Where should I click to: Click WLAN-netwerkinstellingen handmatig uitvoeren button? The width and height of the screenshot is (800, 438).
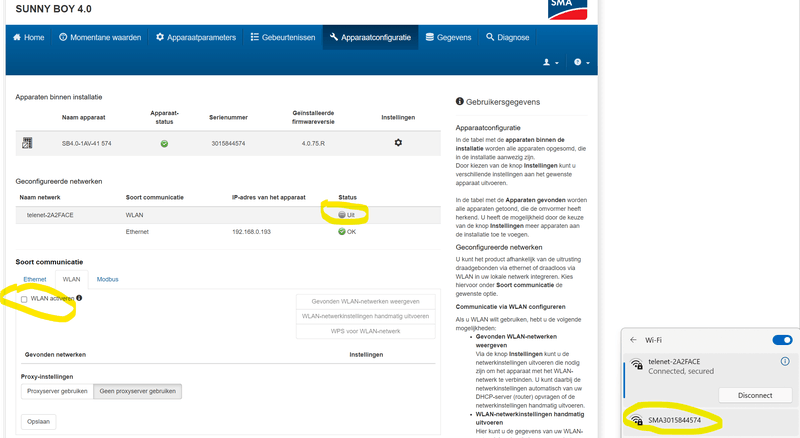pos(365,317)
